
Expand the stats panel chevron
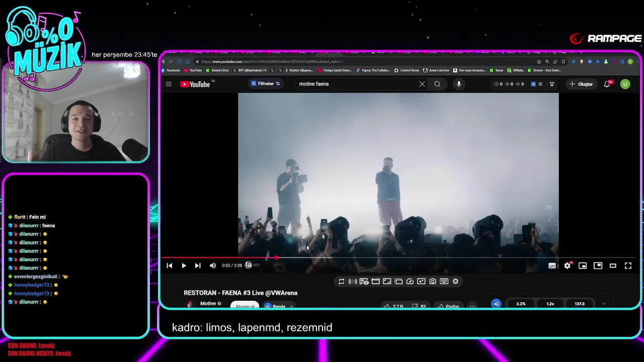coord(604,304)
